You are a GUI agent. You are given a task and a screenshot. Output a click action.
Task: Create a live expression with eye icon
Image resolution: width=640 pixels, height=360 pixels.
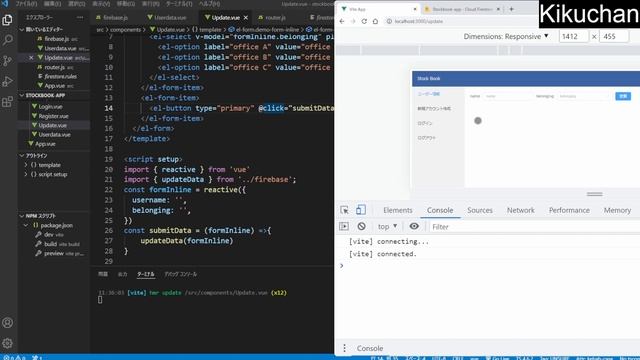click(x=414, y=226)
